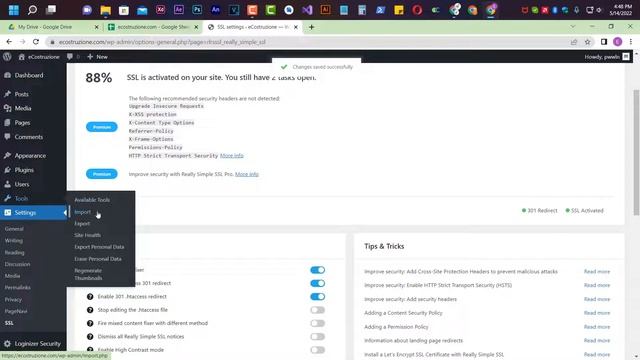Screen dimensions: 640x360
Task: Open the browser side panel icon
Action: pos(604,42)
